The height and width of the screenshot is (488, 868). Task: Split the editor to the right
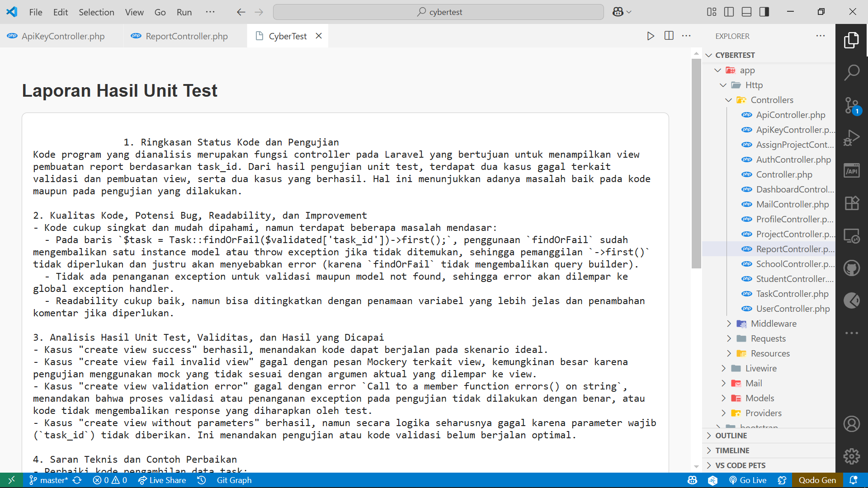[x=669, y=36]
